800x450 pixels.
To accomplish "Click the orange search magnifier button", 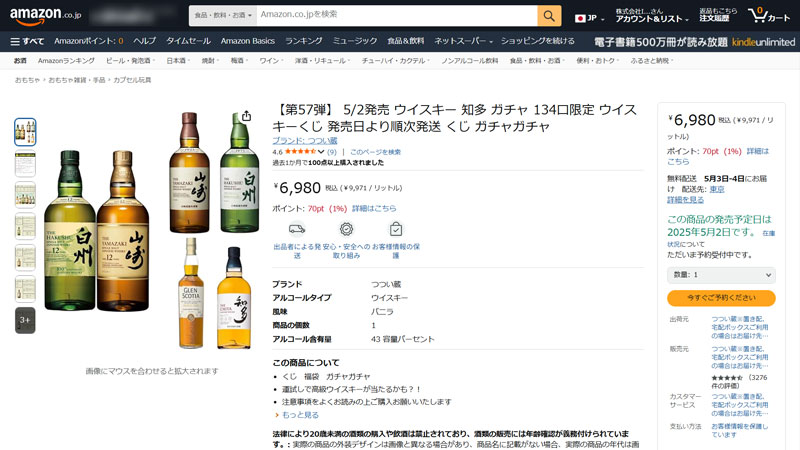I will coord(549,16).
